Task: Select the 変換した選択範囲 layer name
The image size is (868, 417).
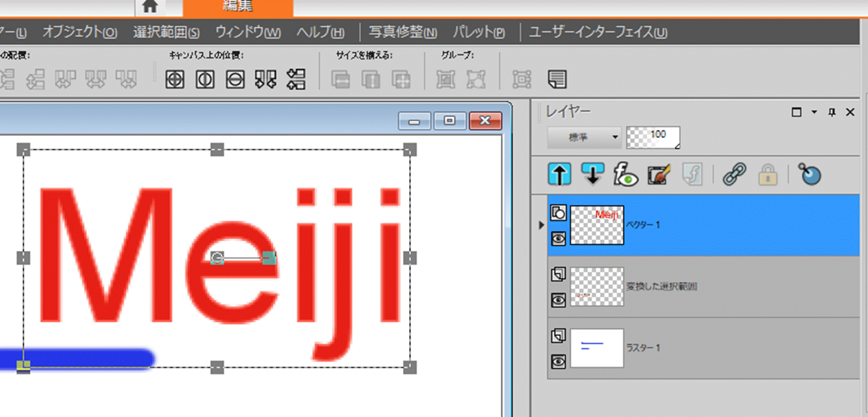Action: point(662,287)
